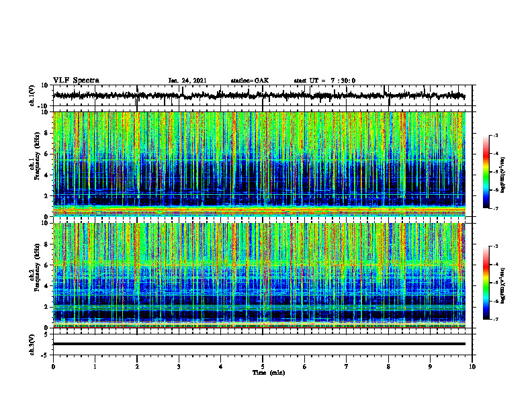Click time axis tick label "4"
The height and width of the screenshot is (411, 532).
[x=221, y=367]
